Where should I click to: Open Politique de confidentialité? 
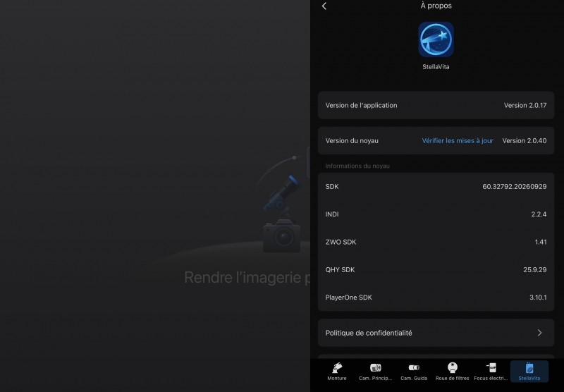tap(436, 333)
